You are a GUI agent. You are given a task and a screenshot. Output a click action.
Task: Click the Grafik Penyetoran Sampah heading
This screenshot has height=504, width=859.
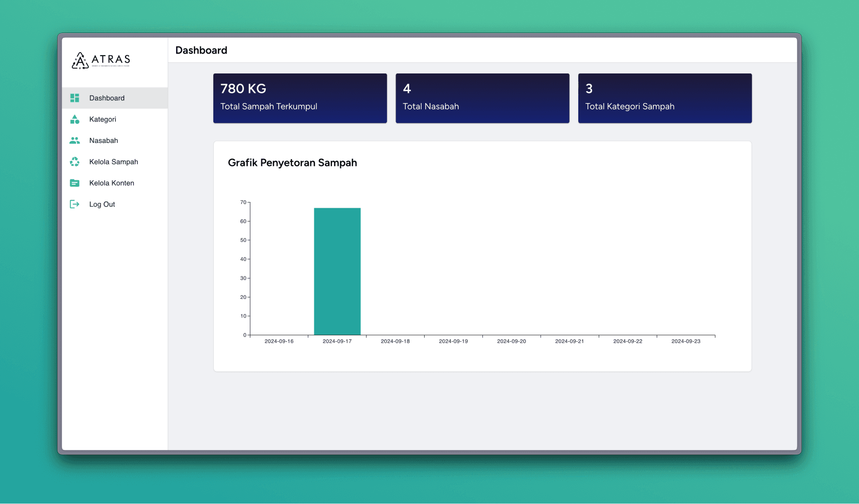(x=292, y=163)
